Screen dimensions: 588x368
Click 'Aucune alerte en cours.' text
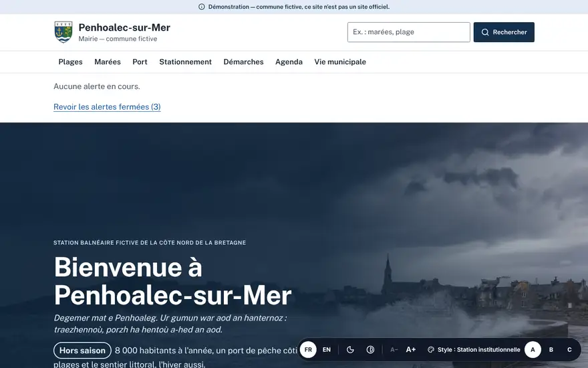pos(97,86)
